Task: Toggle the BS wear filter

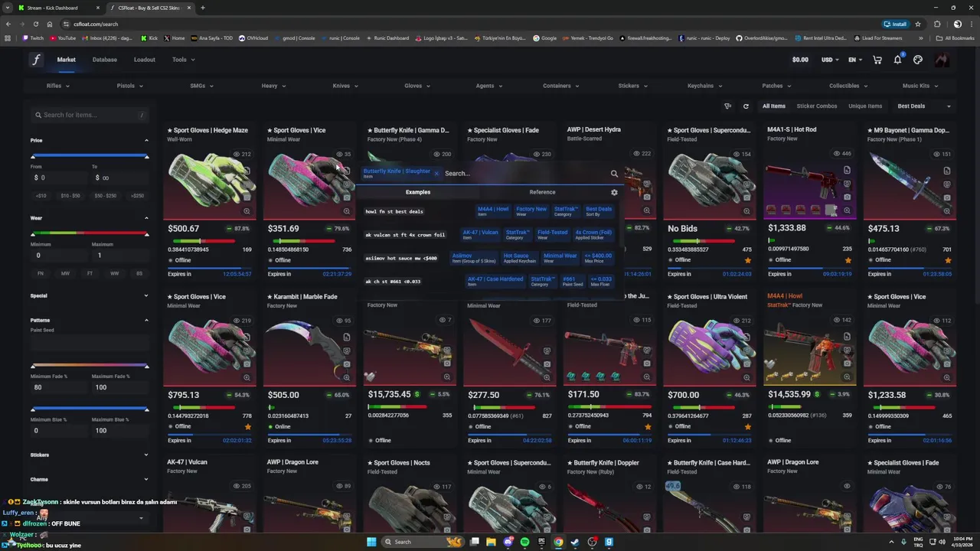Action: pyautogui.click(x=139, y=273)
